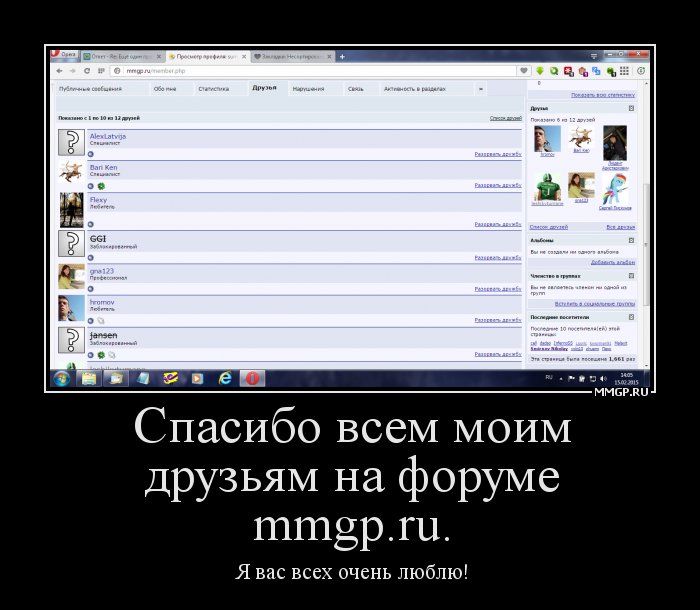This screenshot has width=700, height=610.
Task: Click the rainbow pony avatar in sidebar
Action: (615, 188)
